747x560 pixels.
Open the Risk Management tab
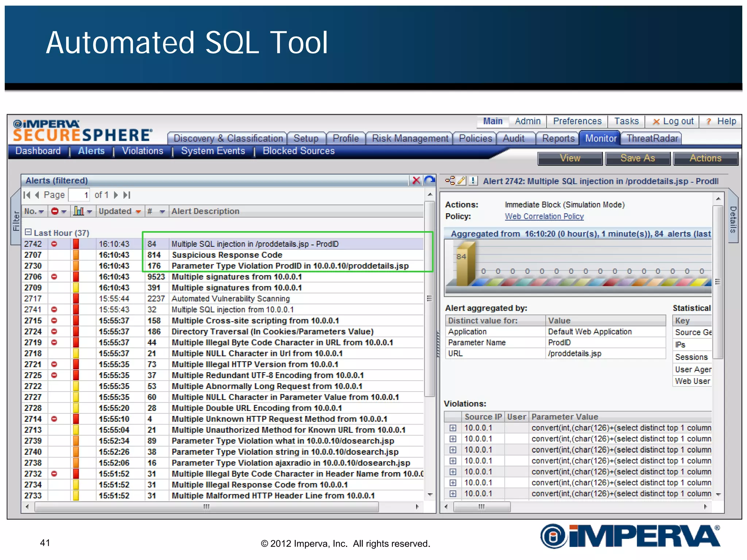[410, 139]
